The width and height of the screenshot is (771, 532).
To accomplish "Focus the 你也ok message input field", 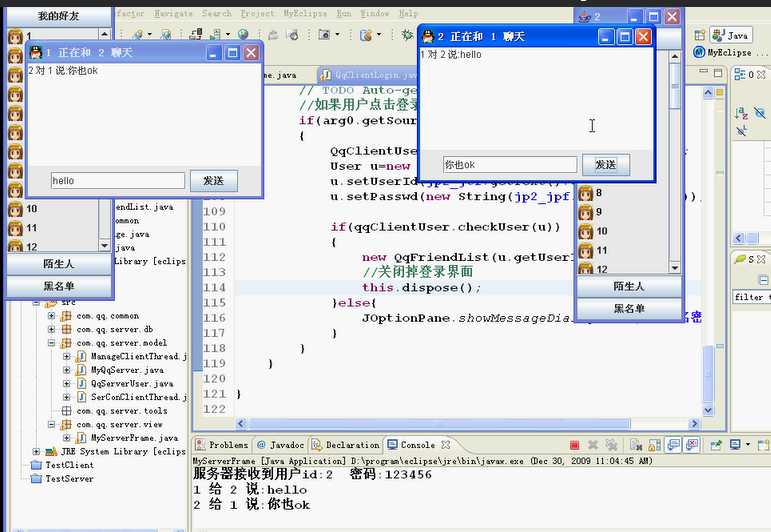I will coord(510,165).
